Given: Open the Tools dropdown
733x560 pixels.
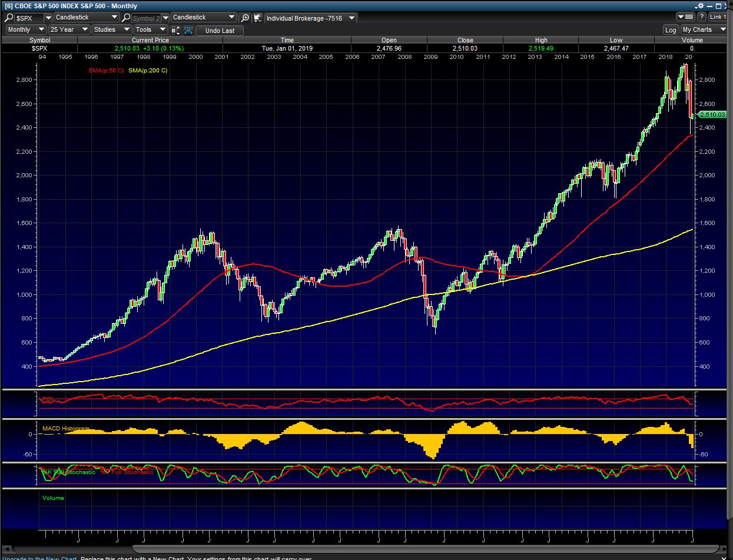Looking at the screenshot, I should click(151, 29).
